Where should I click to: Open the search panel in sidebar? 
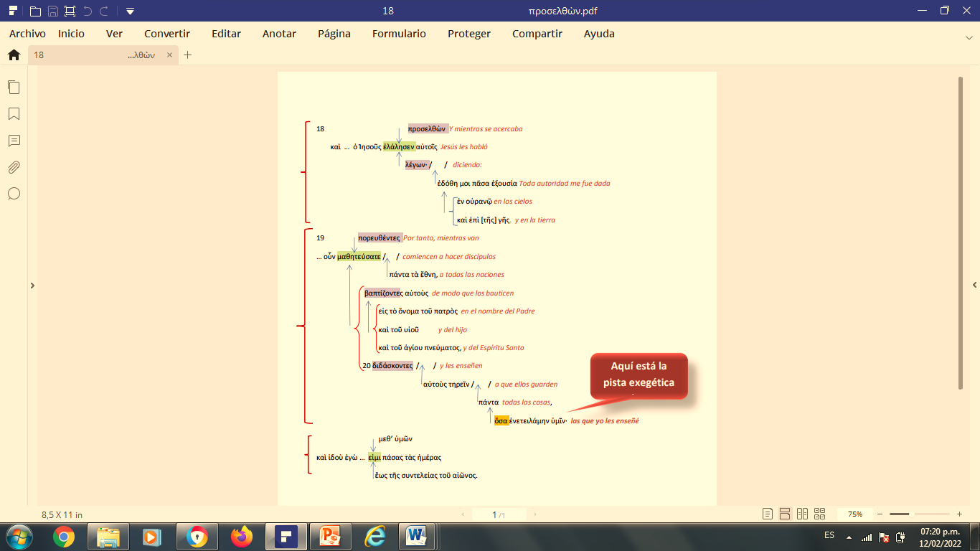click(x=14, y=194)
